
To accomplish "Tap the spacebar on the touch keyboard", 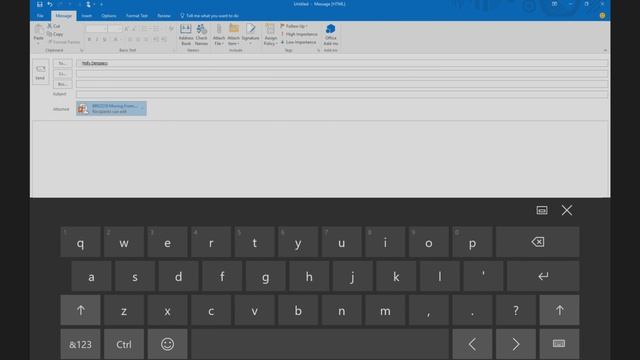I will pos(320,344).
